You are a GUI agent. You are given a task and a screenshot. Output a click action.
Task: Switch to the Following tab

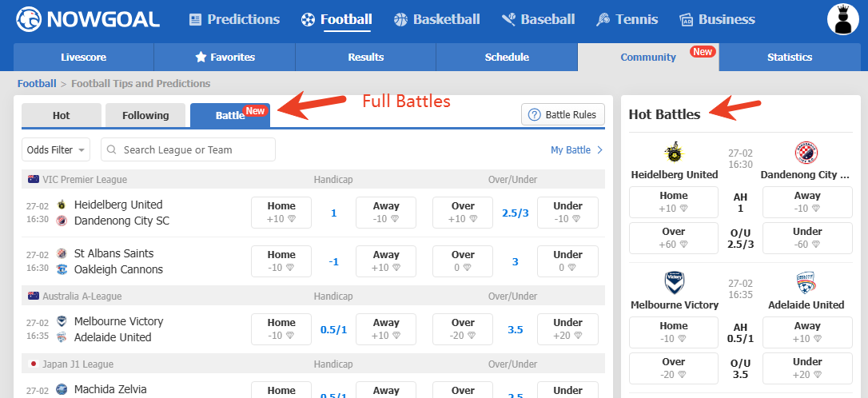point(145,116)
